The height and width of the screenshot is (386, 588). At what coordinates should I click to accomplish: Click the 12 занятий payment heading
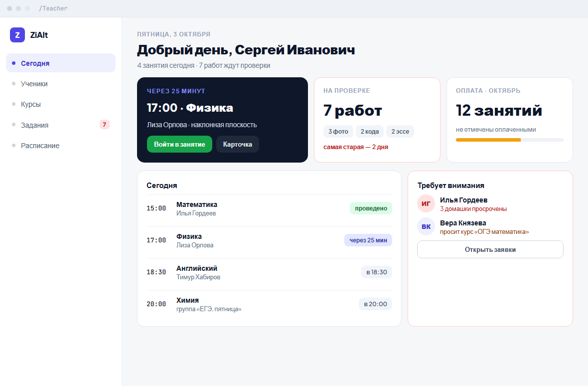point(499,110)
